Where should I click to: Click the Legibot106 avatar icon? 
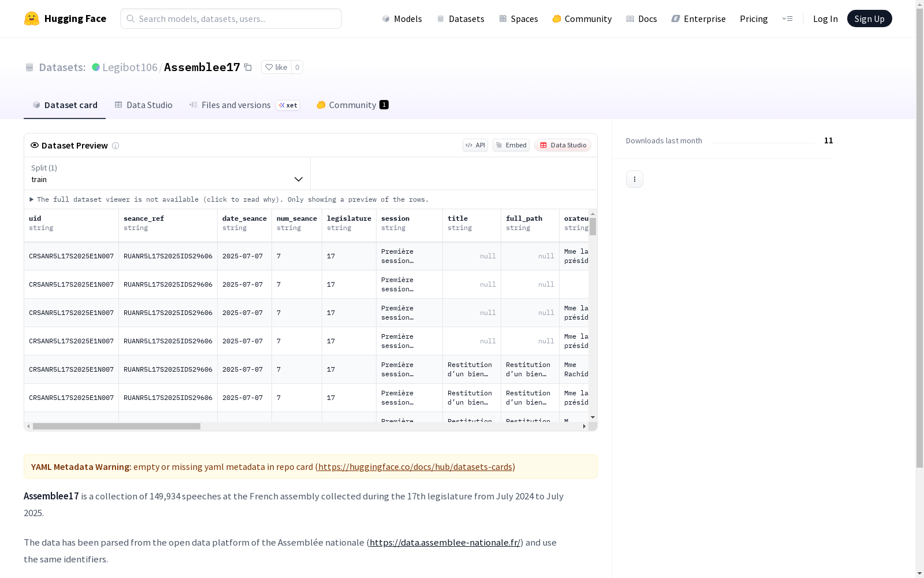click(96, 67)
